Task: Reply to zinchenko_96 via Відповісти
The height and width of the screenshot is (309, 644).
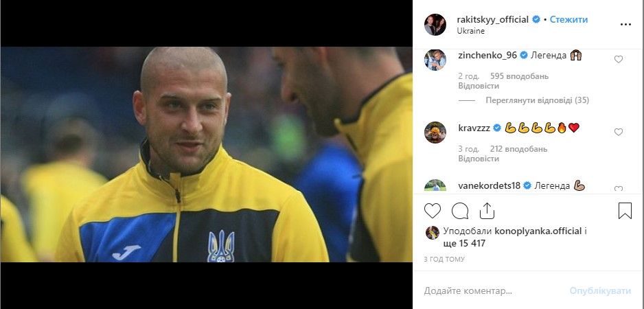Action: pos(479,86)
